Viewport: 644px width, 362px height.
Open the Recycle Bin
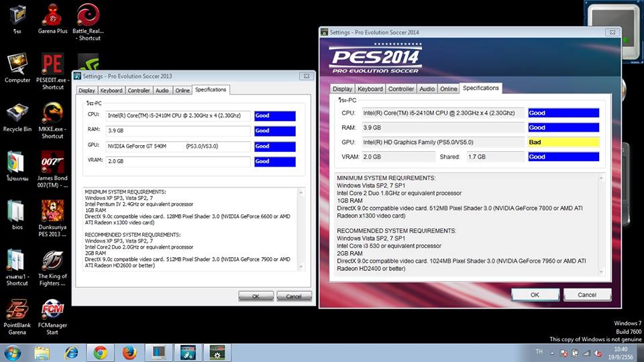17,118
